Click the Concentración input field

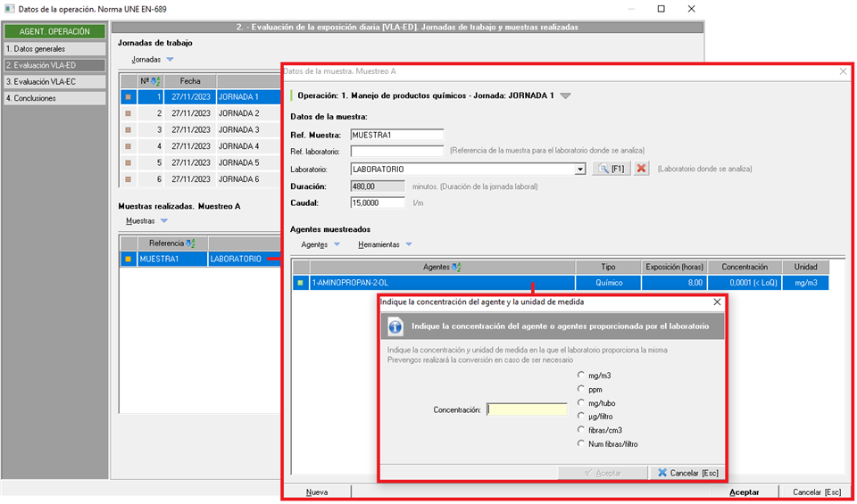[527, 409]
